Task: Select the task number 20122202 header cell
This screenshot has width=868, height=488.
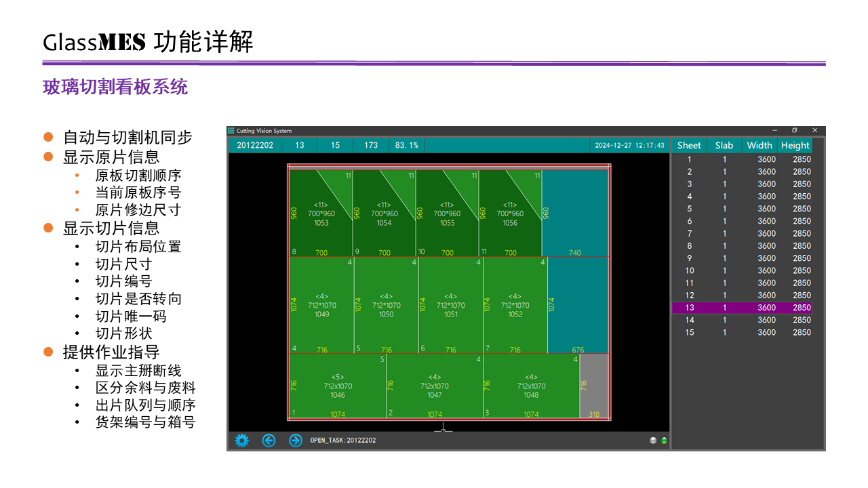Action: (255, 145)
